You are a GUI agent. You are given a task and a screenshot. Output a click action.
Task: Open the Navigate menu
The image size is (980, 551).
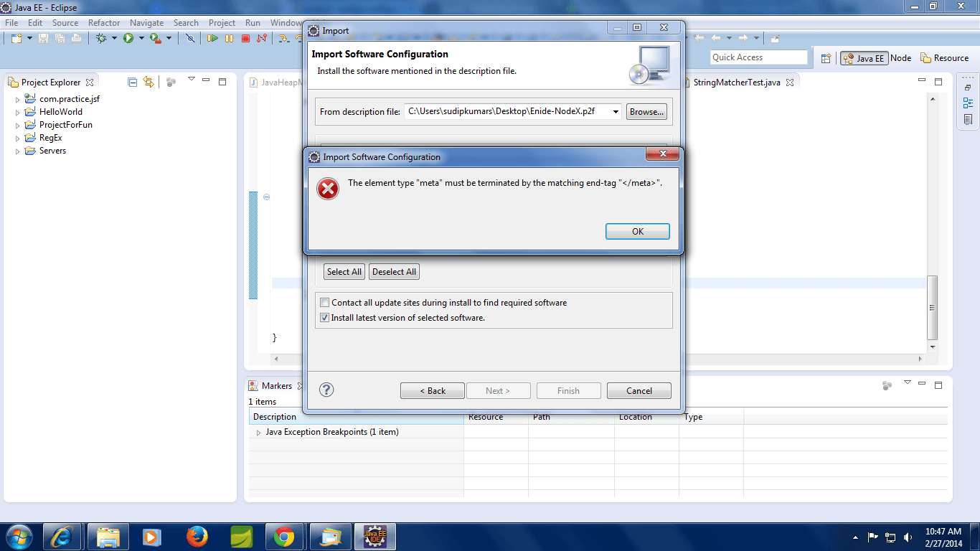coord(147,23)
